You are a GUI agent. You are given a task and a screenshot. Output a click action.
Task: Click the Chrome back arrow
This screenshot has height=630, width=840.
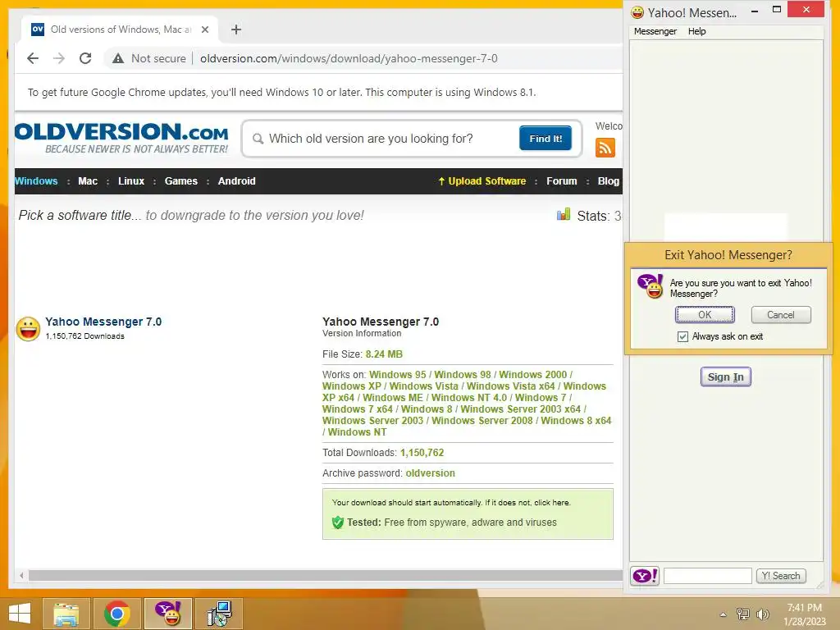[x=33, y=58]
